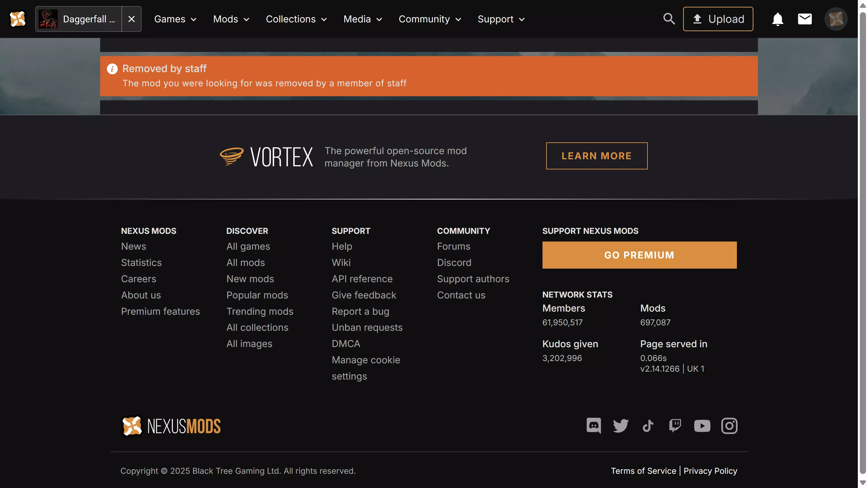Open the Wiki footer link
Image resolution: width=868 pixels, height=488 pixels.
pyautogui.click(x=341, y=262)
